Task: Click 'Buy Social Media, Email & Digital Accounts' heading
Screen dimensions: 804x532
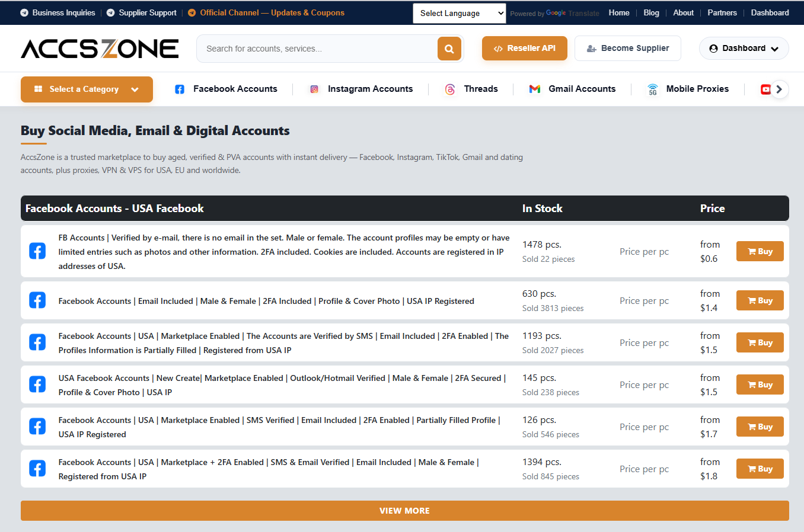Action: click(155, 130)
